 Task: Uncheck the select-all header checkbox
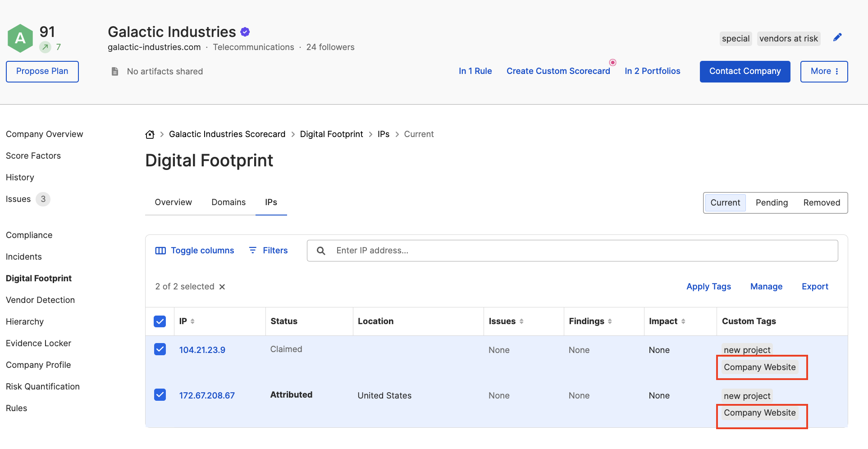tap(160, 321)
